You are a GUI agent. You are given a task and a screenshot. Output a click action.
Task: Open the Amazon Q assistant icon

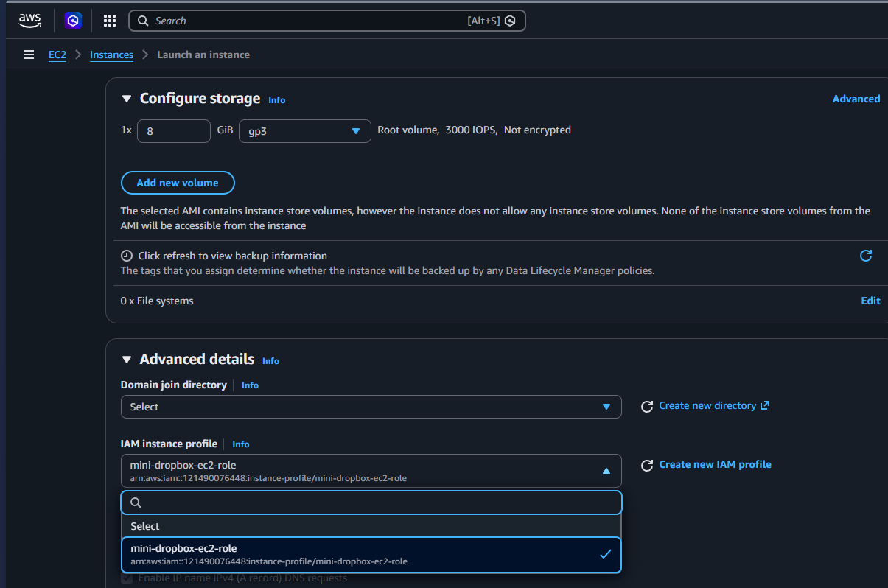tap(73, 21)
